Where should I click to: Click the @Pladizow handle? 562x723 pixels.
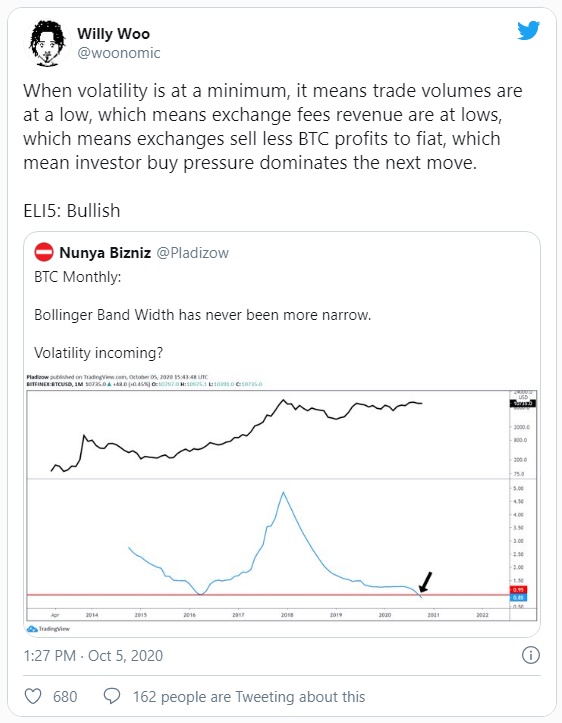(x=193, y=253)
